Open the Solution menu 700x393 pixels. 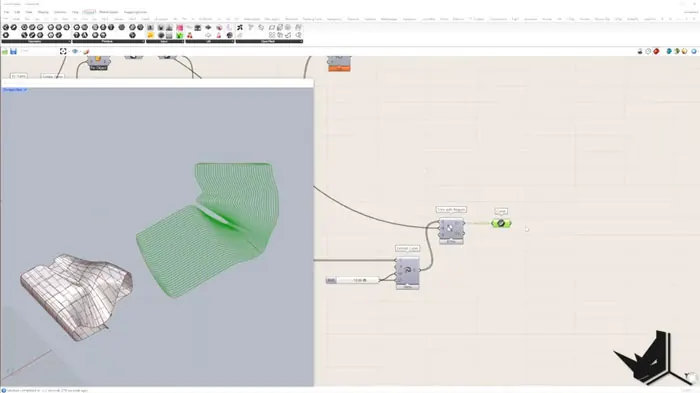[x=60, y=12]
